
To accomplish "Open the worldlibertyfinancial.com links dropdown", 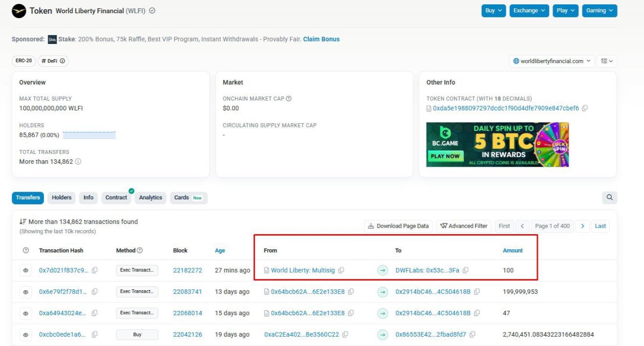I will pyautogui.click(x=552, y=61).
